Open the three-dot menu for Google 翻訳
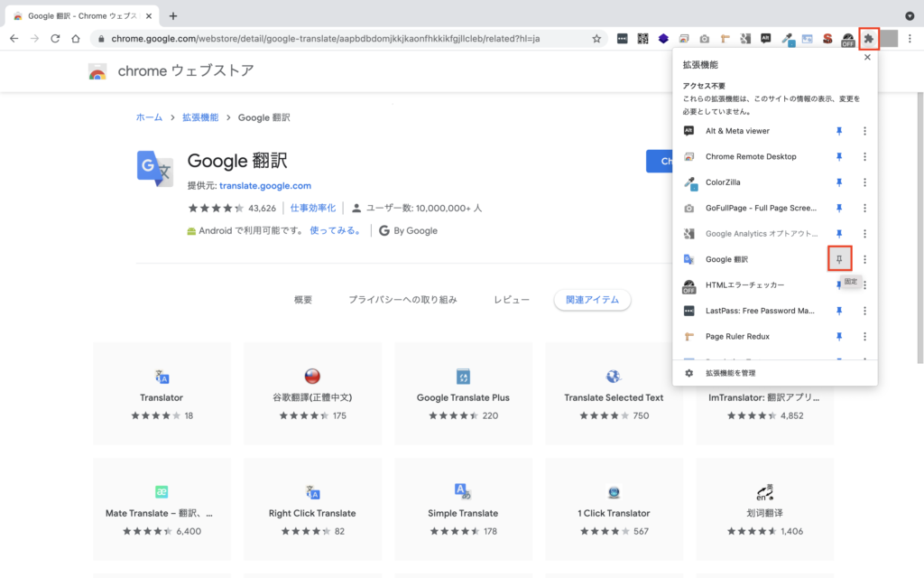 tap(864, 259)
